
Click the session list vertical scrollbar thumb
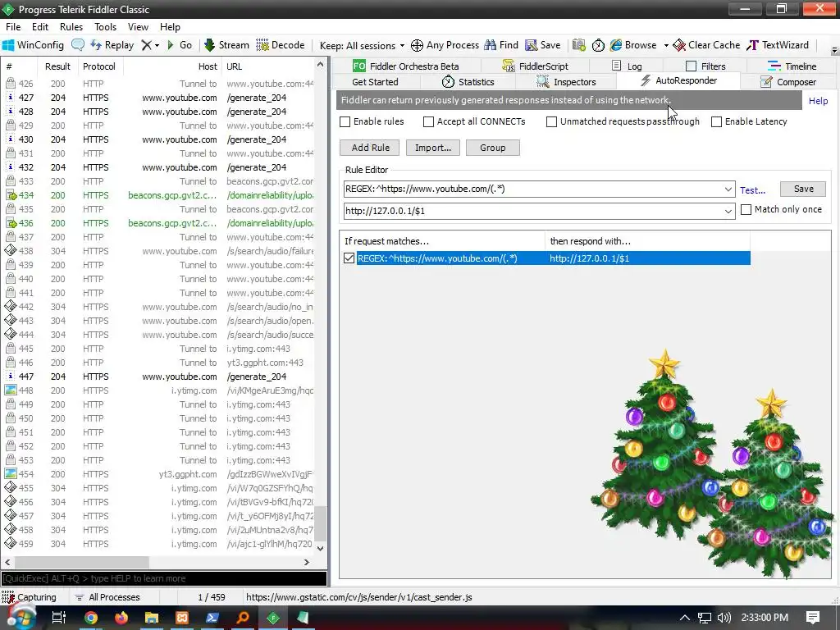tap(320, 523)
